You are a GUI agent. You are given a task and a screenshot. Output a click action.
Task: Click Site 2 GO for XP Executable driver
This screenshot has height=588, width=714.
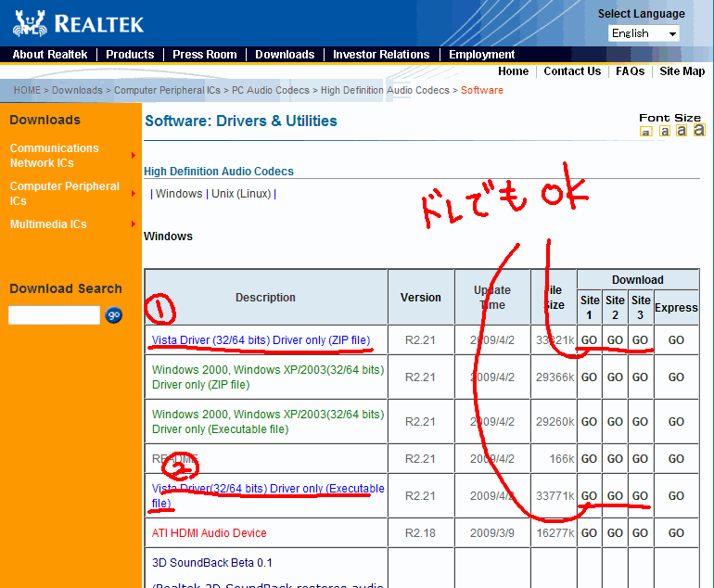pyautogui.click(x=615, y=422)
